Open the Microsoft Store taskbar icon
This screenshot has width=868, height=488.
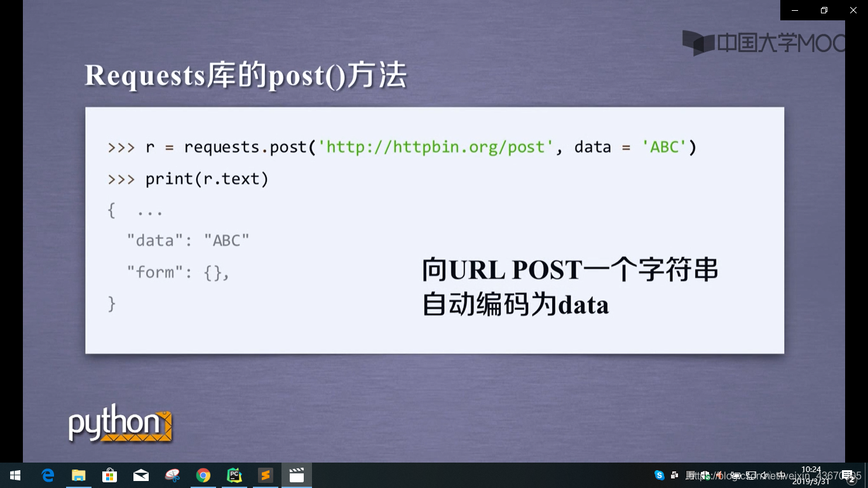(109, 475)
